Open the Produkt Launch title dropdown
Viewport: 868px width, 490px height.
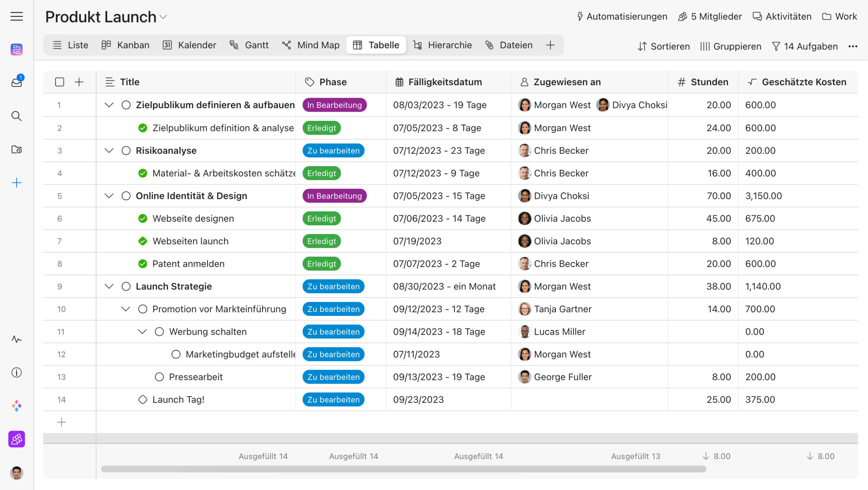[x=163, y=17]
